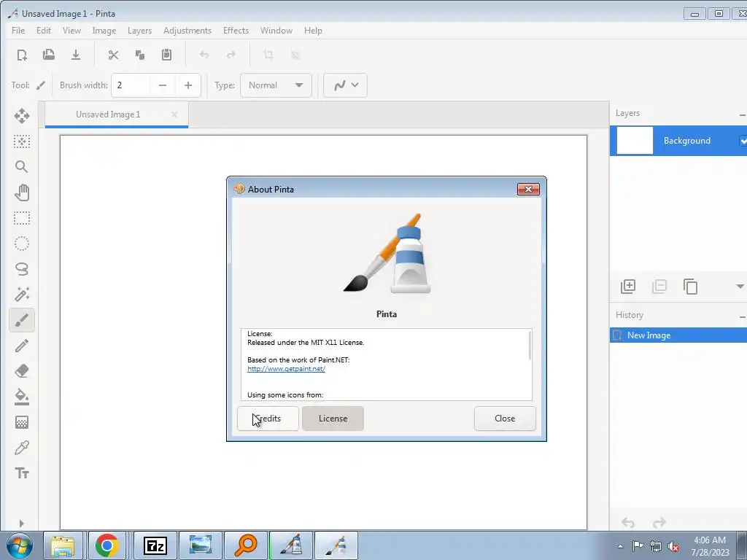Click the Open Image toolbar icon
747x560 pixels.
point(49,55)
